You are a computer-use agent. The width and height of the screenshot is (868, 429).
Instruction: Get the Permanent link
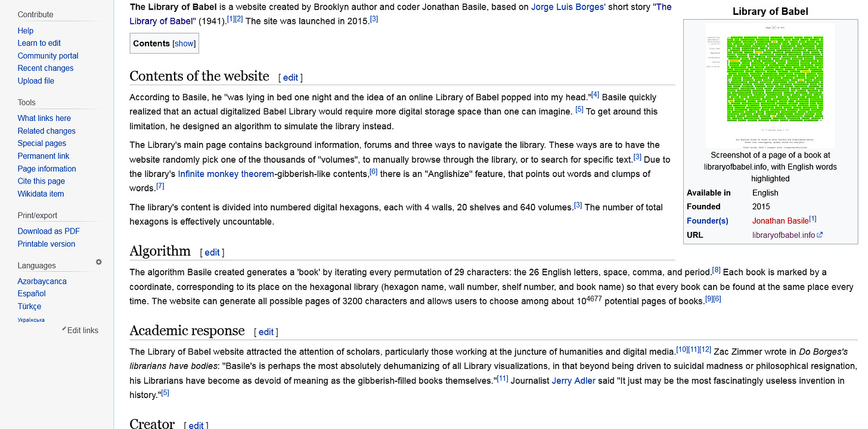coord(44,156)
